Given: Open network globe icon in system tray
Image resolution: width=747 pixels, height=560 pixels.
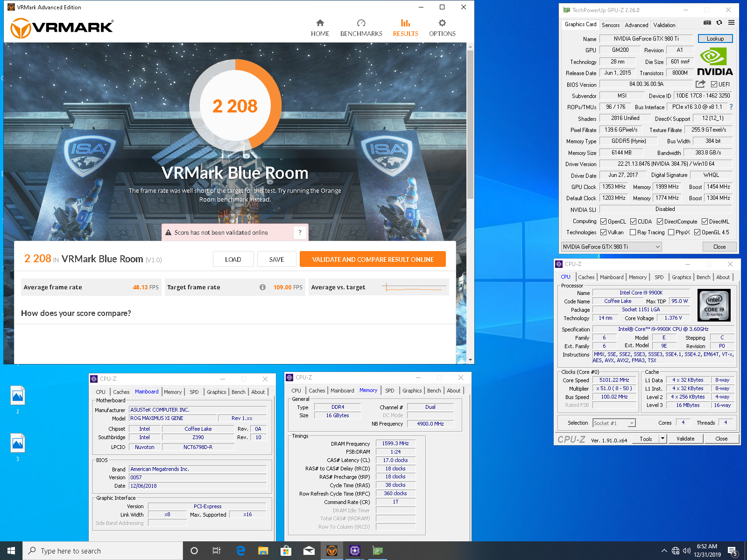Looking at the screenshot, I should 675,551.
